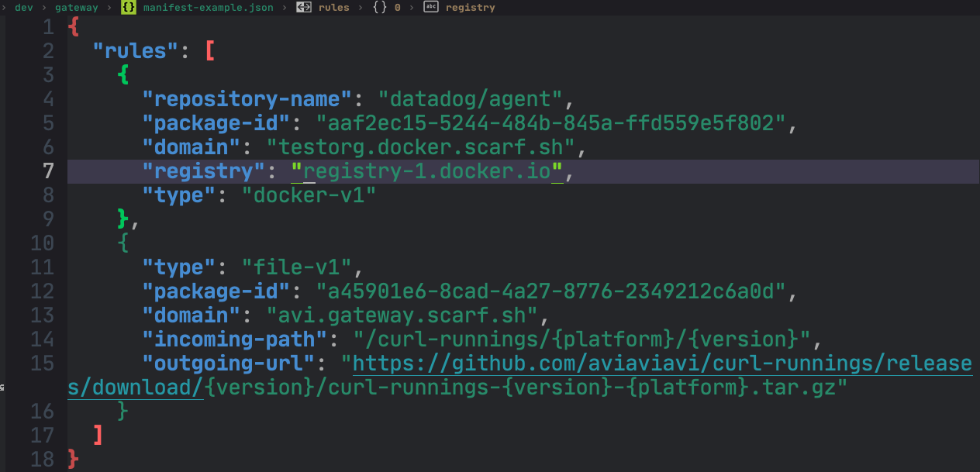Click the "docker-v1" type value

pyautogui.click(x=314, y=195)
